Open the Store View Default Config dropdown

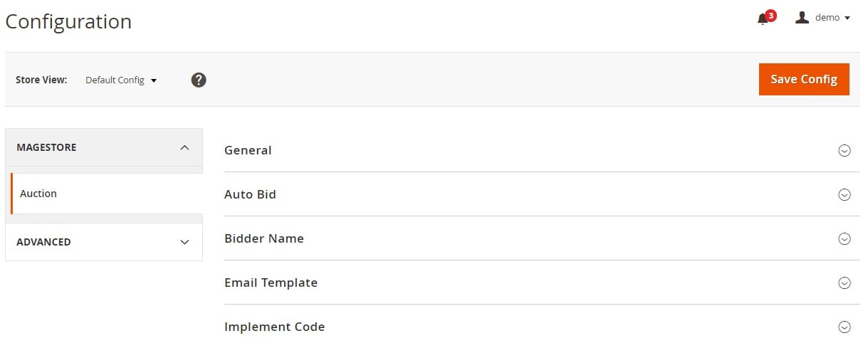[x=121, y=80]
